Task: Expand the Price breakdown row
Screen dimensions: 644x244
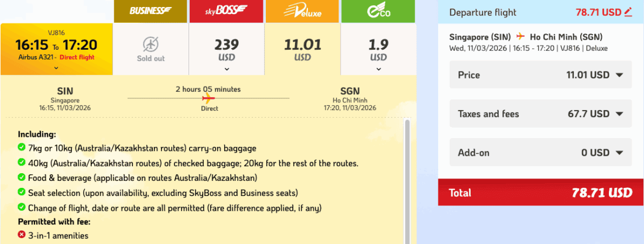Action: (x=619, y=75)
